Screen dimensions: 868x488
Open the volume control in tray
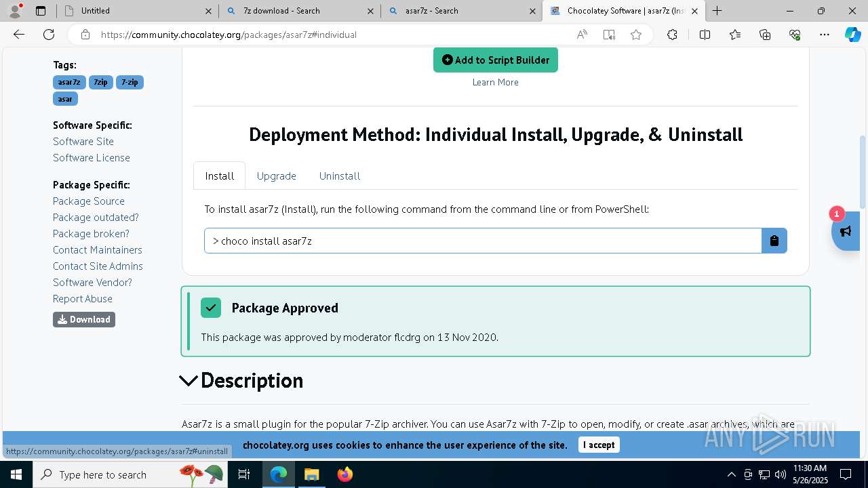click(x=781, y=474)
